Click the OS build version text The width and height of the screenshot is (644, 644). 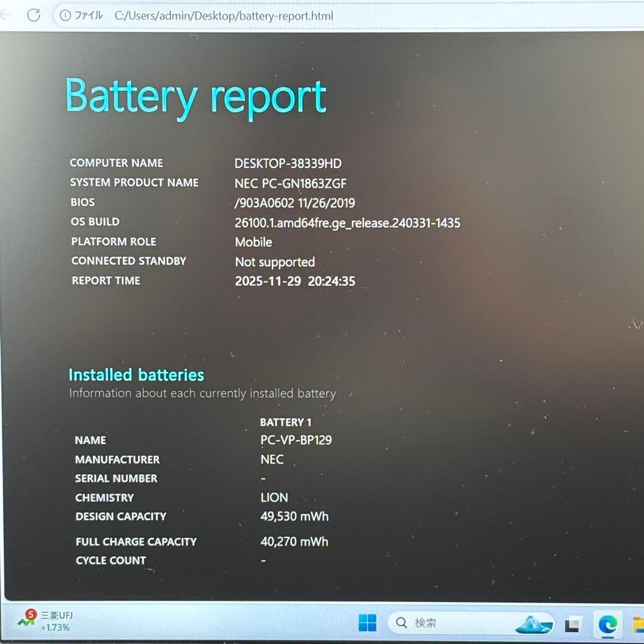[x=347, y=223]
